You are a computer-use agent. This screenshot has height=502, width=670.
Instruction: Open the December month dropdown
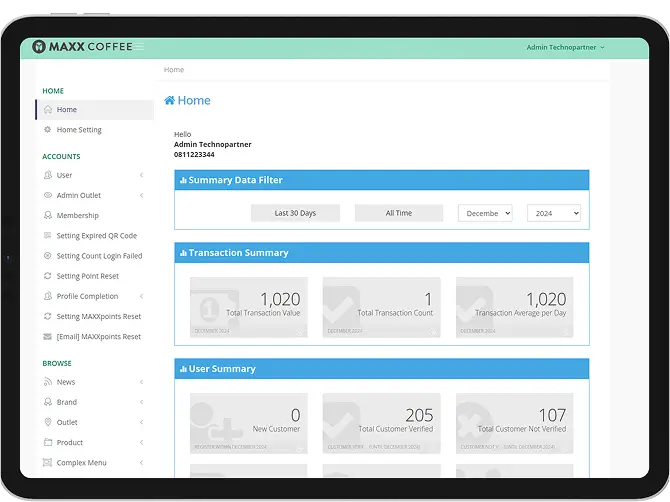coord(485,213)
